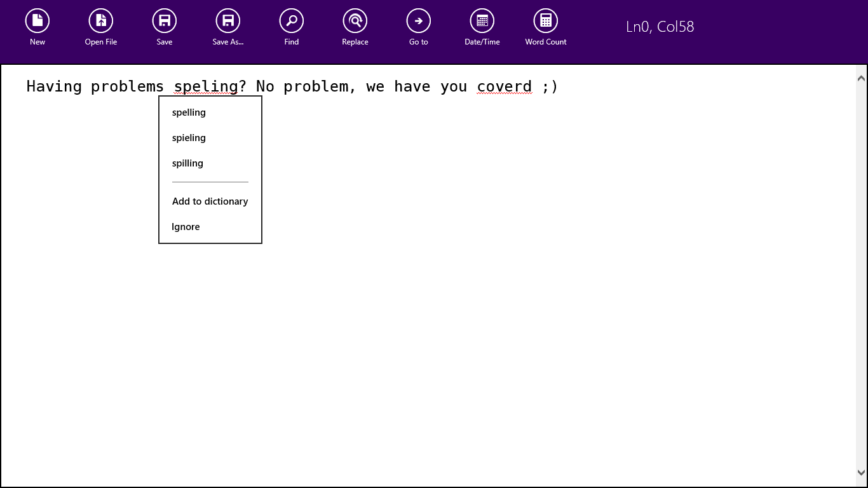
Task: Click the New document icon
Action: pyautogui.click(x=37, y=21)
